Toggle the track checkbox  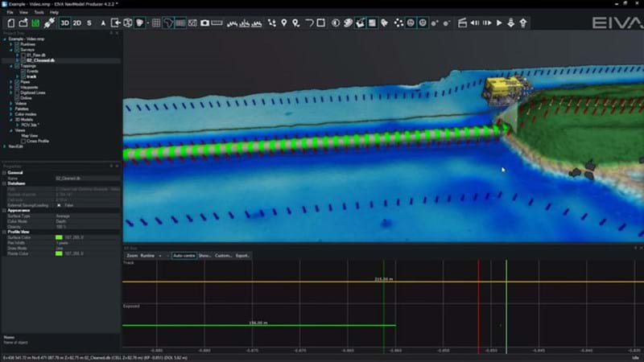23,76
